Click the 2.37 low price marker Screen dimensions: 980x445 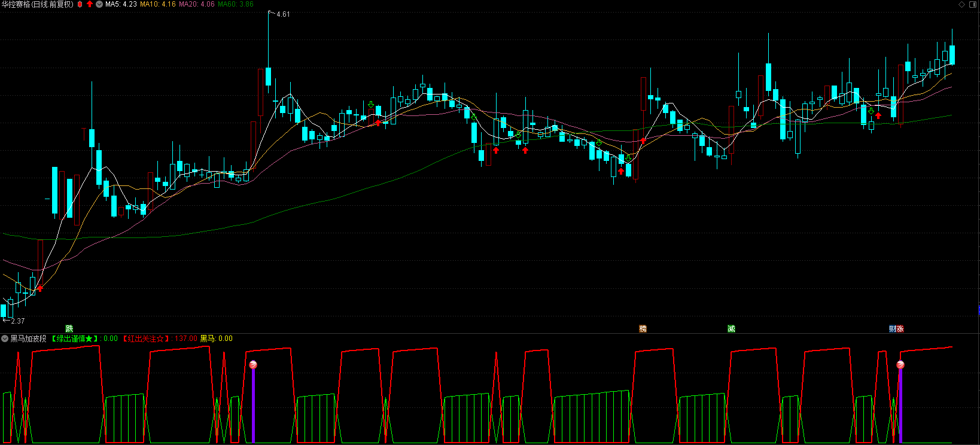click(18, 321)
